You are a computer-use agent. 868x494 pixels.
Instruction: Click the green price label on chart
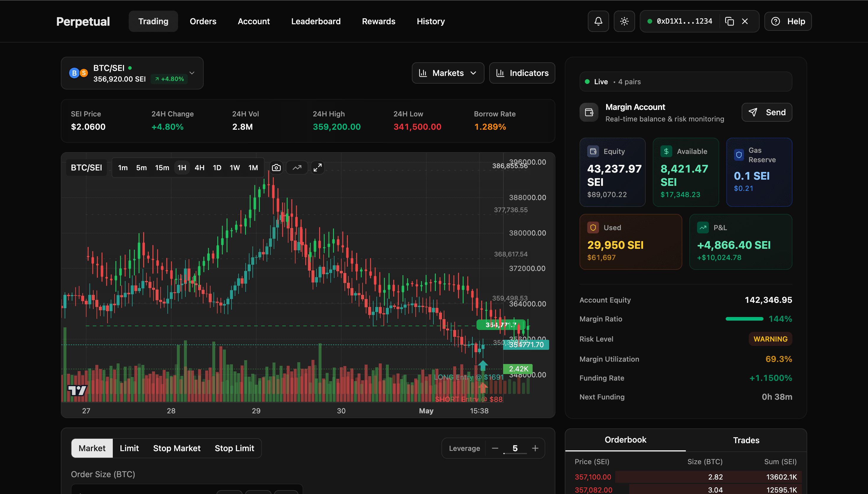coord(501,325)
